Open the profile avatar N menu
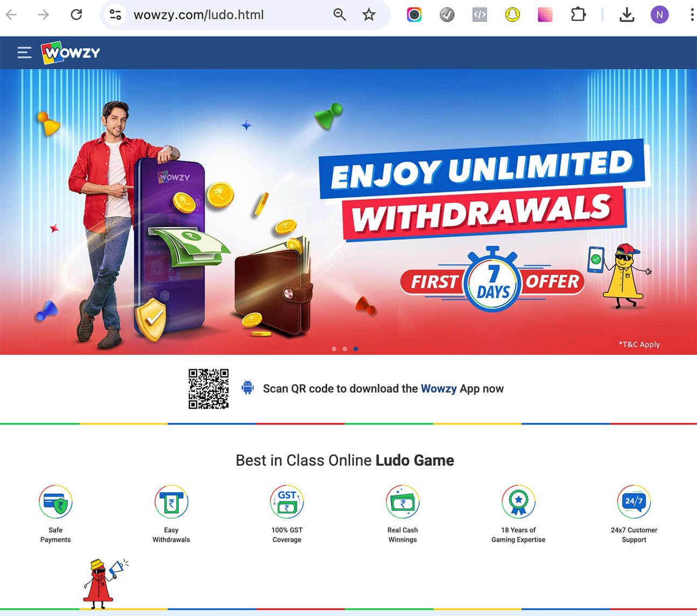 pyautogui.click(x=659, y=15)
